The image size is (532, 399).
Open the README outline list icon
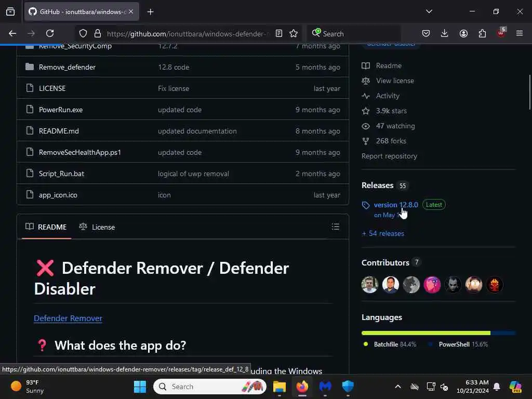pos(336,227)
